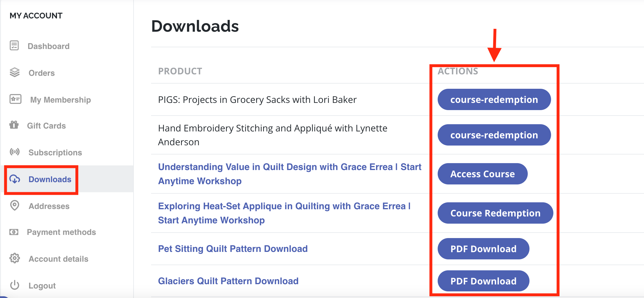The width and height of the screenshot is (644, 298).
Task: Click the Addresses location pin icon
Action: pyautogui.click(x=15, y=205)
